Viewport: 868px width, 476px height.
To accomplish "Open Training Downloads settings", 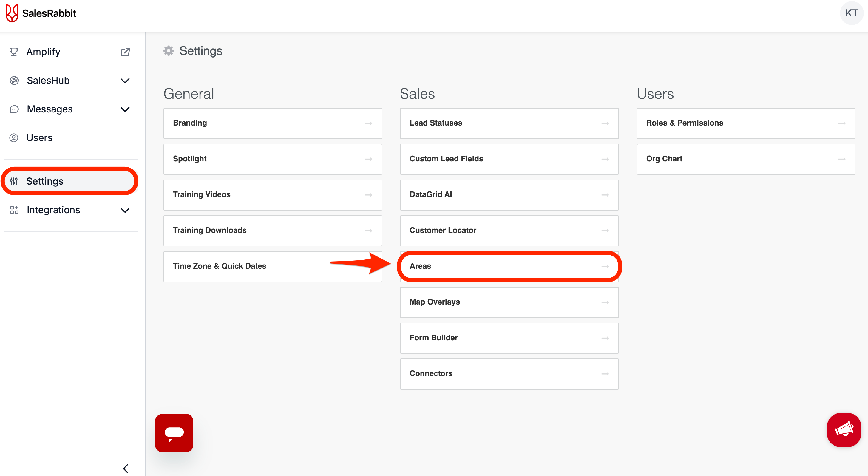I will tap(273, 231).
